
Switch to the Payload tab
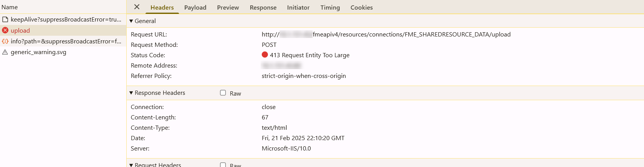pos(195,7)
